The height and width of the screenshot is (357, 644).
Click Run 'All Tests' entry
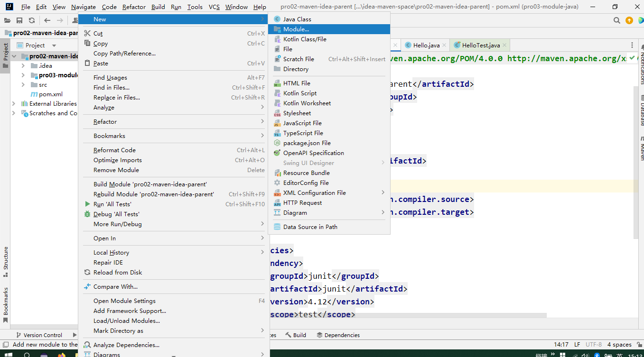tap(174, 204)
